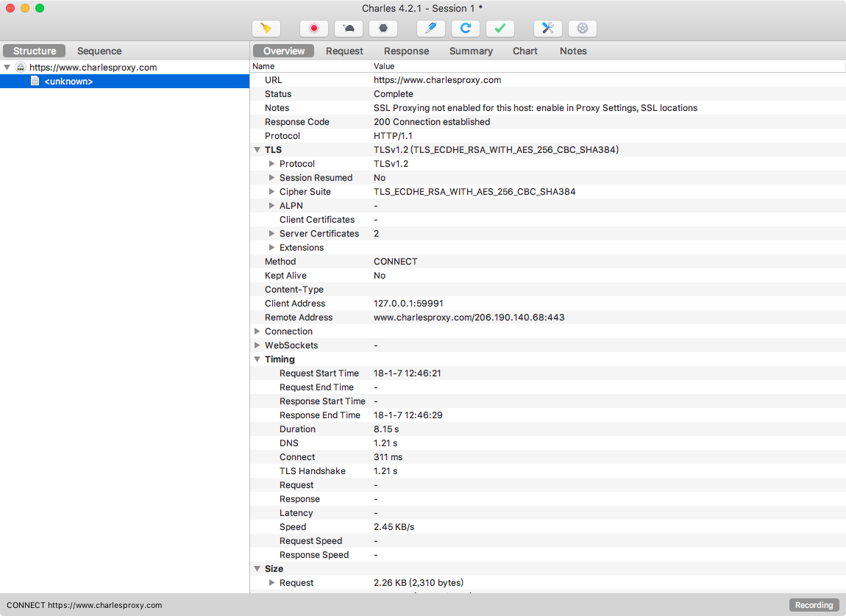The image size is (846, 616).
Task: Expand the TLS Protocol row
Action: point(272,164)
